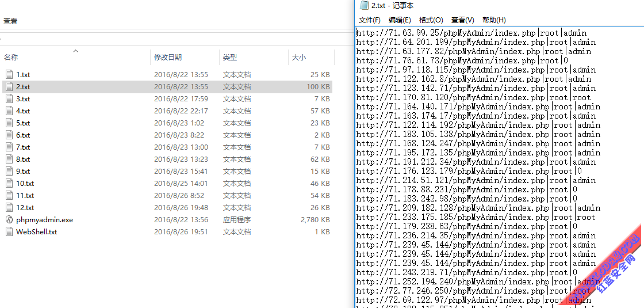The height and width of the screenshot is (308, 644).
Task: Select the file name 8.txt
Action: pyautogui.click(x=23, y=159)
